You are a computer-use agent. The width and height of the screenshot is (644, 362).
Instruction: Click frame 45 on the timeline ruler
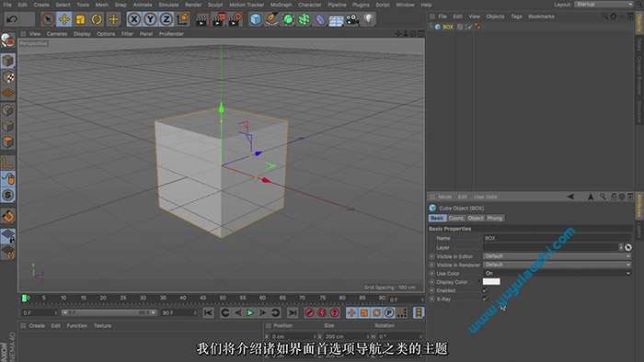[203, 298]
